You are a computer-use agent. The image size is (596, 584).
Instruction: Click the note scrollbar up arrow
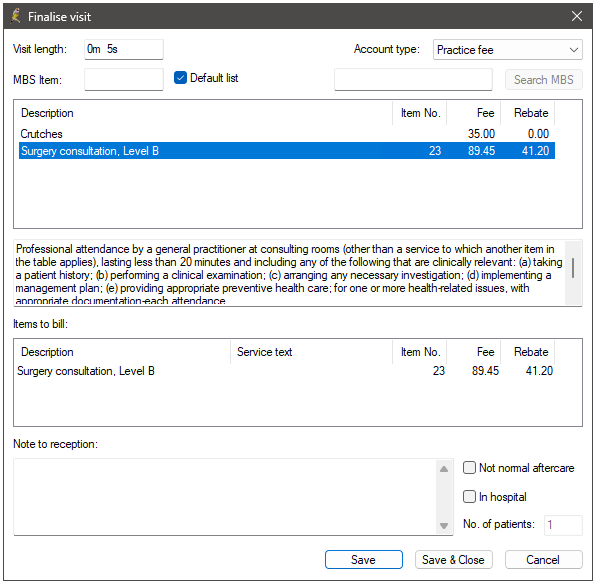pyautogui.click(x=444, y=469)
